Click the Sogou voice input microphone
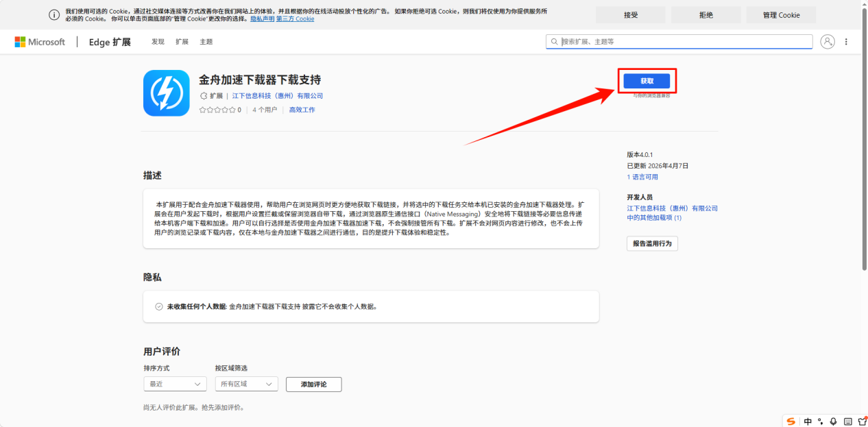This screenshot has height=427, width=868. (833, 421)
